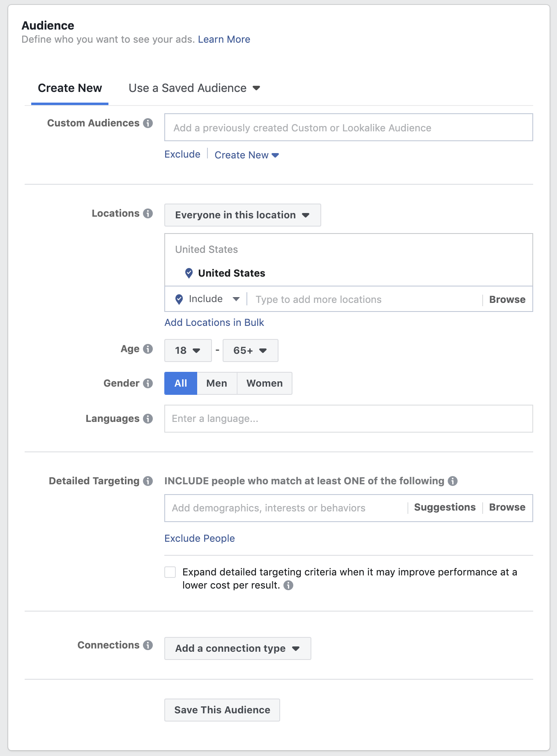Click the Languages info icon

pos(148,419)
